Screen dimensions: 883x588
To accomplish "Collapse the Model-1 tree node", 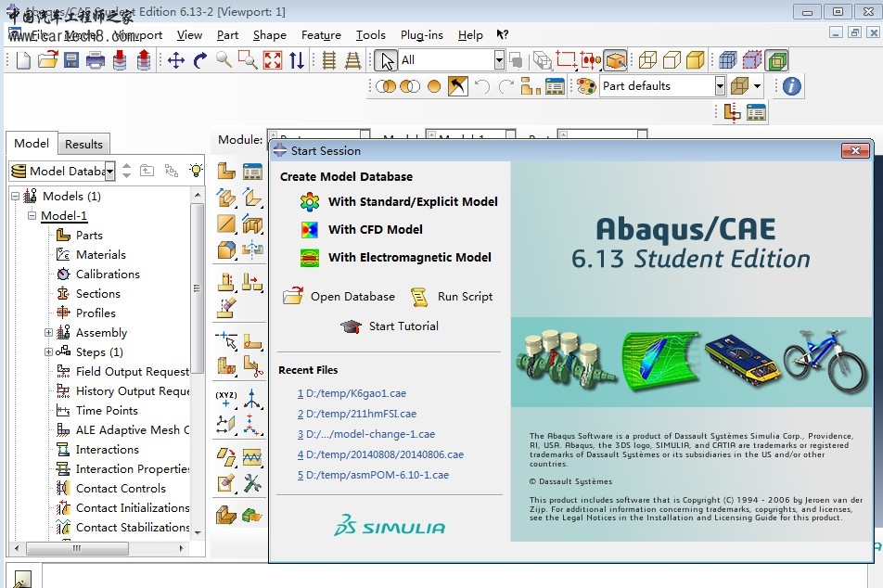I will click(x=32, y=216).
